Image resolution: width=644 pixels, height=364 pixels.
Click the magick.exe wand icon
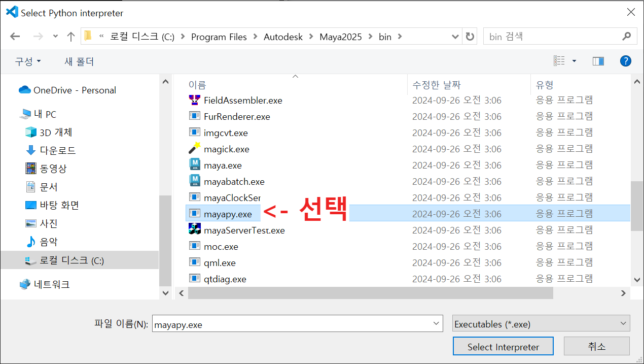point(195,149)
